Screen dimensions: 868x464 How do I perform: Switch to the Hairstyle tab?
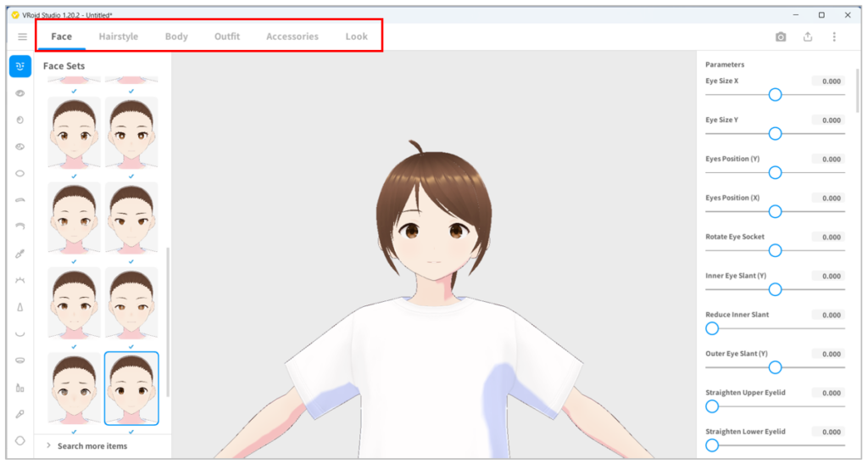click(x=118, y=36)
